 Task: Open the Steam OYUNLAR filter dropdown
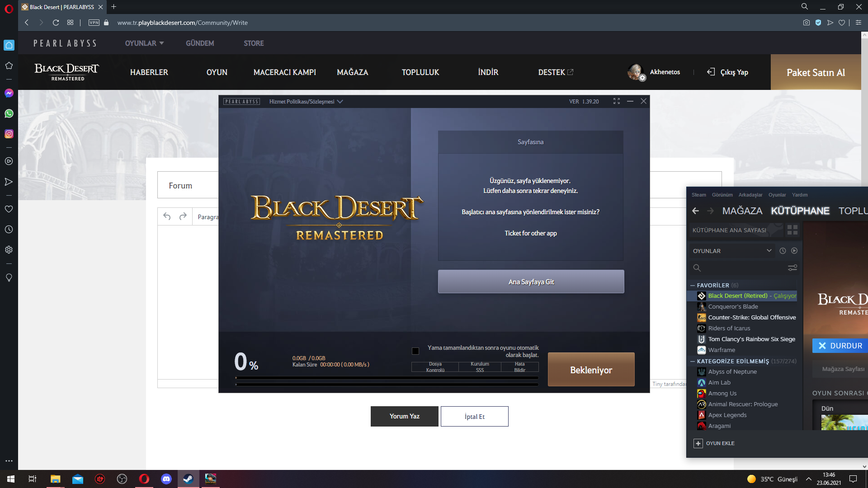pyautogui.click(x=732, y=251)
